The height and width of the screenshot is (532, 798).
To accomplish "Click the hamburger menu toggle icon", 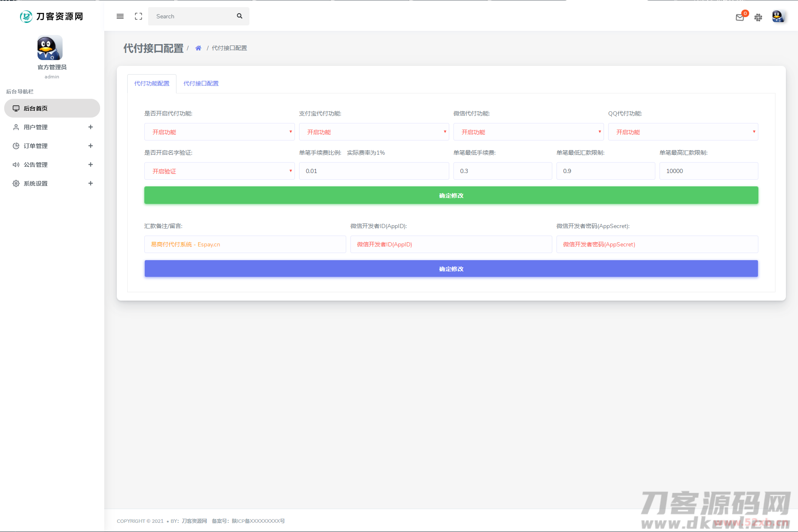I will click(x=120, y=16).
